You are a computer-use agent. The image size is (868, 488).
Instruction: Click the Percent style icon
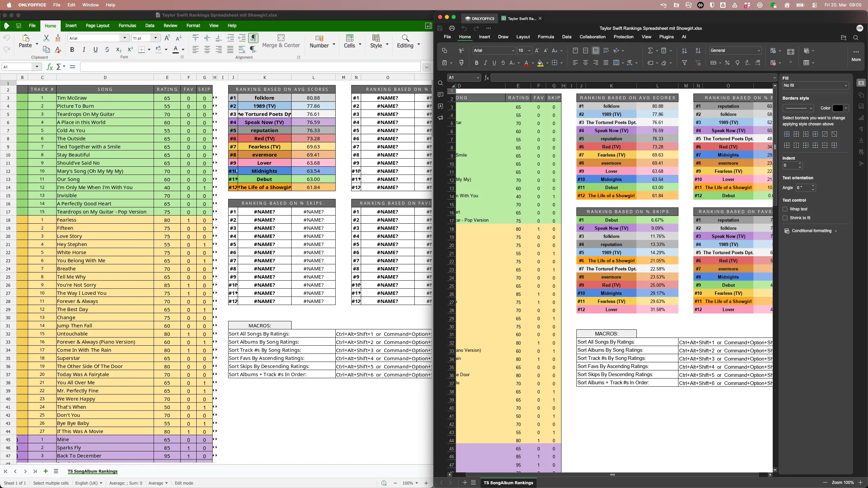(x=727, y=63)
